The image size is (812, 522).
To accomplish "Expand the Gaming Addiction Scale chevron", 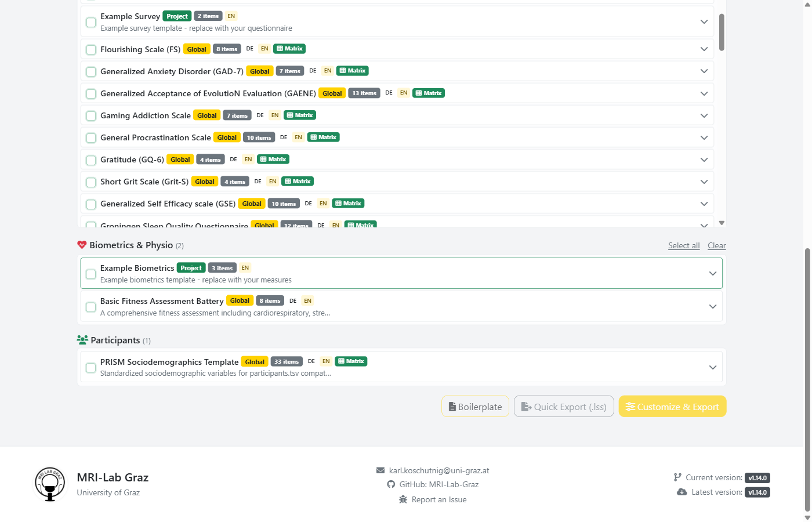I will pos(704,115).
